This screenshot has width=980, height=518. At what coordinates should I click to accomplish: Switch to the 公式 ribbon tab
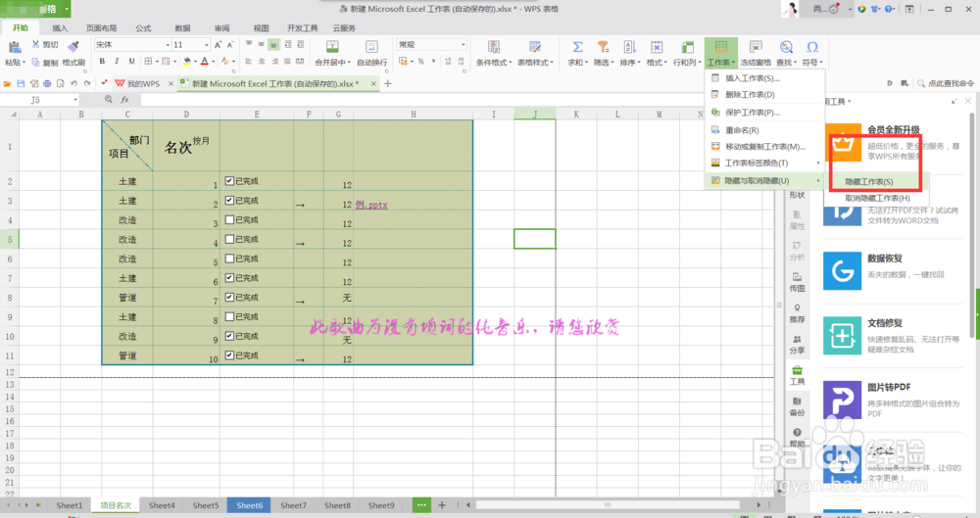pos(143,28)
